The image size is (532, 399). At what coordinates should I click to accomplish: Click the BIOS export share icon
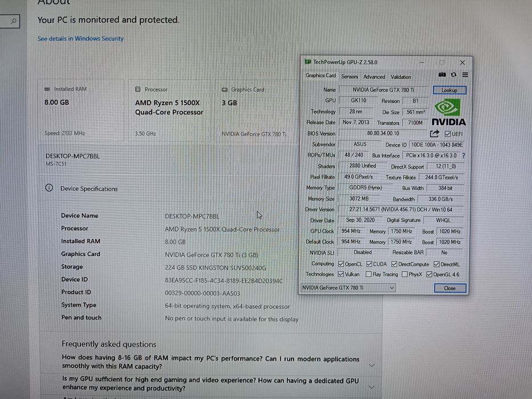pos(434,134)
